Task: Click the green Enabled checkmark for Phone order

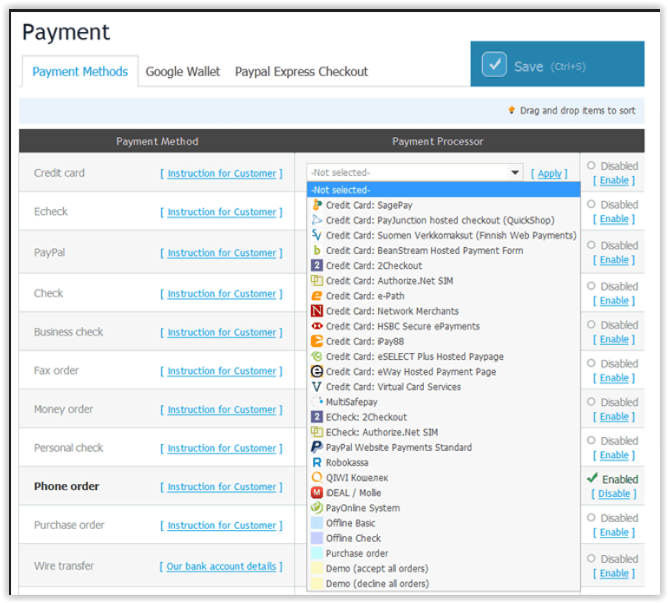Action: [x=592, y=478]
